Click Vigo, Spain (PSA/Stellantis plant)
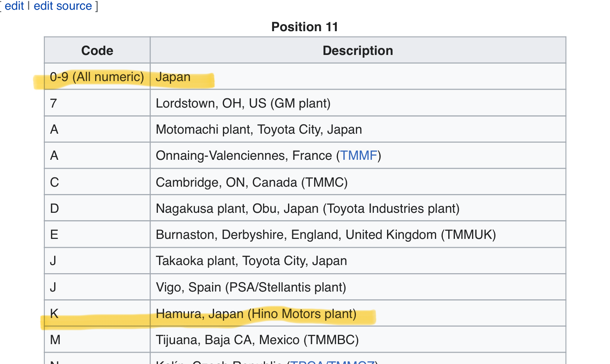 251,287
